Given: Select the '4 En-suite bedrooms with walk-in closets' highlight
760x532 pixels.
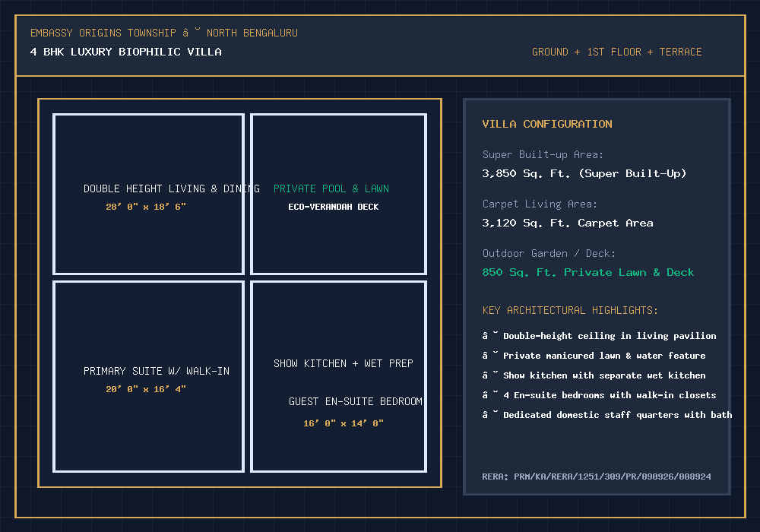Looking at the screenshot, I should [599, 395].
